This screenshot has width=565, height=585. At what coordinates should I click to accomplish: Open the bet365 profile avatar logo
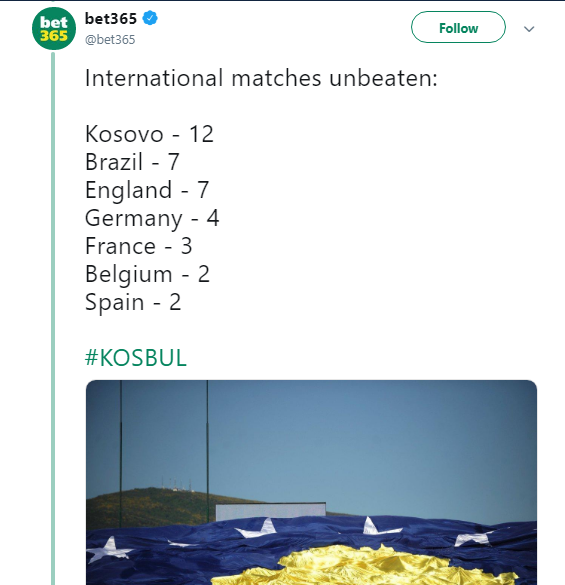click(54, 28)
